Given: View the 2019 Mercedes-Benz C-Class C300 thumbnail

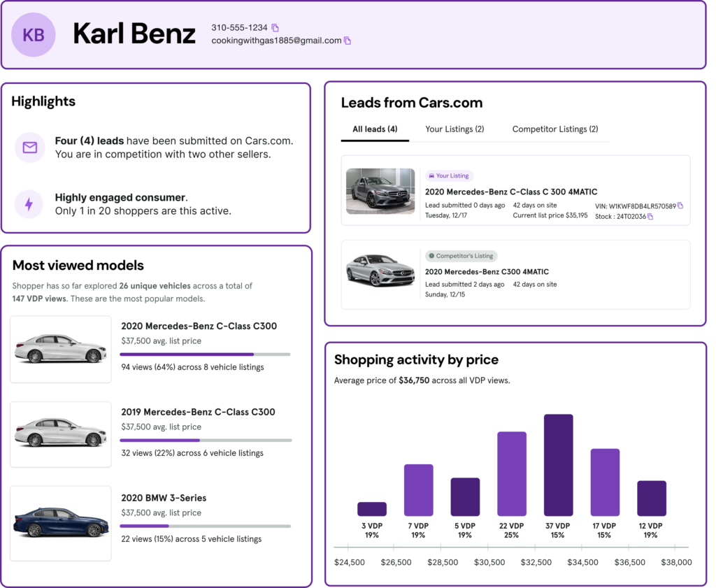Looking at the screenshot, I should coord(61,435).
